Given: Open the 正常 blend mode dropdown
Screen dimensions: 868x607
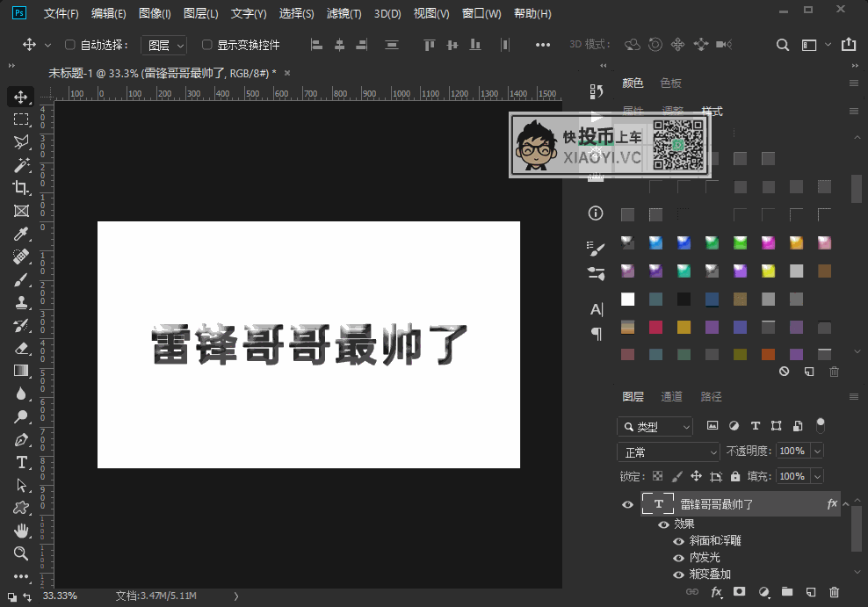Looking at the screenshot, I should [x=669, y=452].
